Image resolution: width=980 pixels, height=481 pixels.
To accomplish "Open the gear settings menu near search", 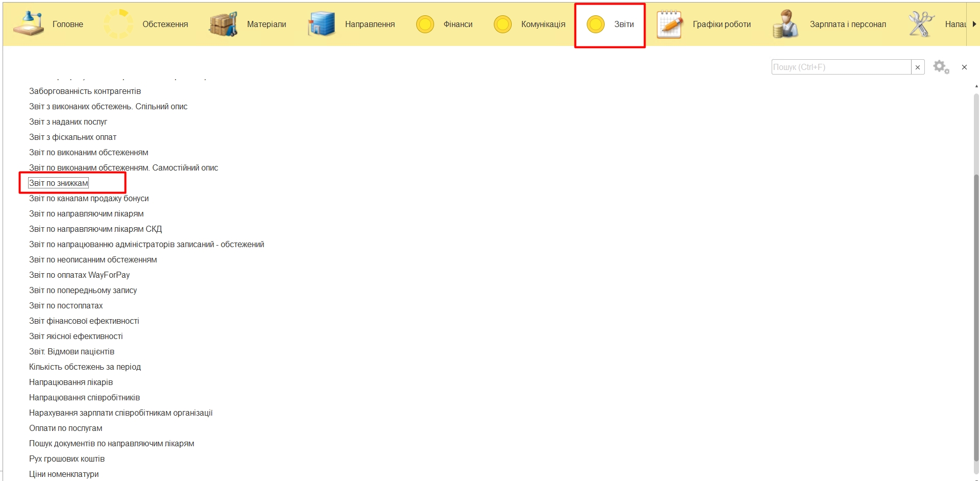I will click(x=941, y=67).
